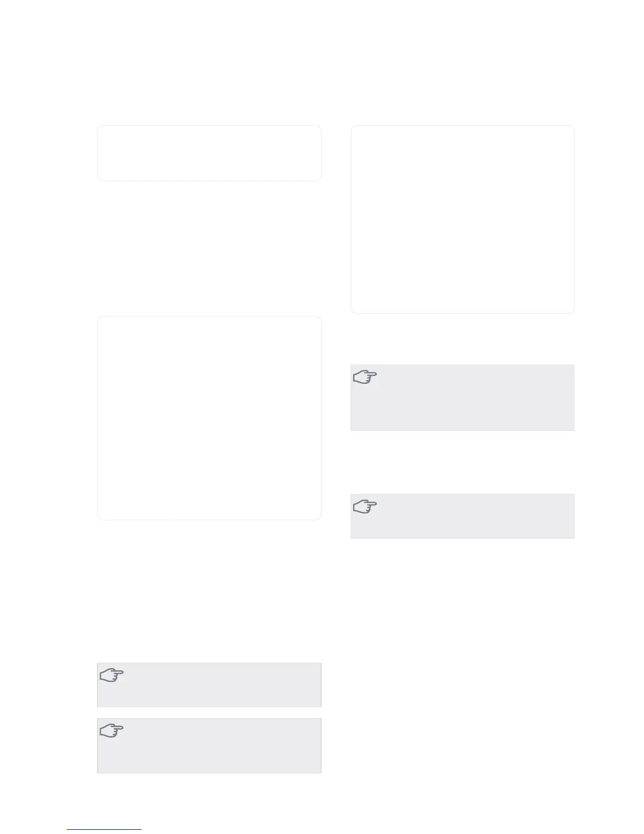Open the blue underlined link in the page footer

coord(105,829)
